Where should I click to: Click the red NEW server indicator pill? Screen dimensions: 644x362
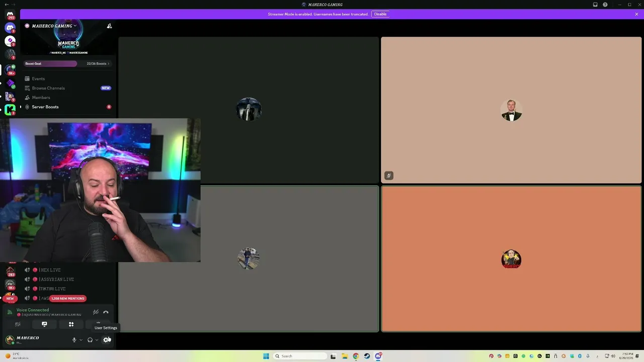tap(10, 299)
